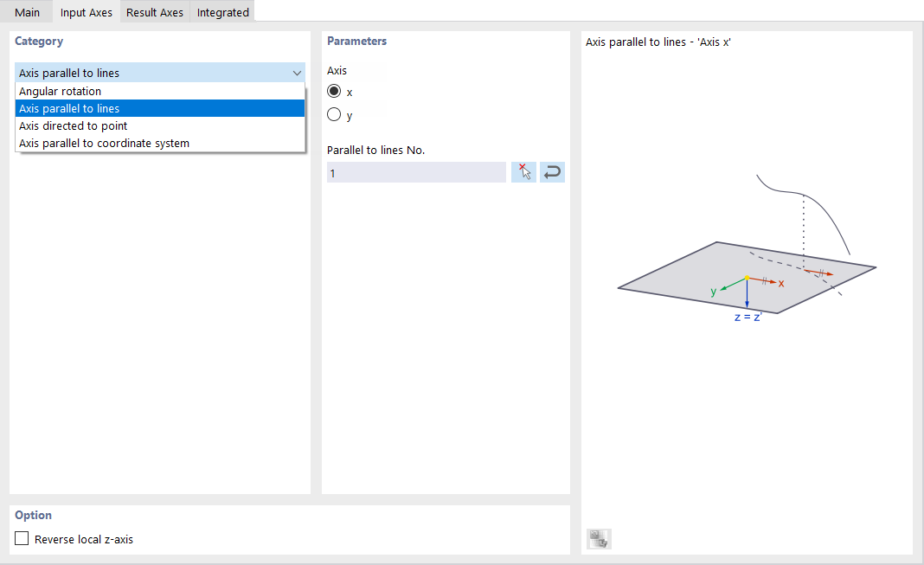The height and width of the screenshot is (565, 924).
Task: Enable the Reverse local z-axis checkbox
Action: pyautogui.click(x=21, y=538)
